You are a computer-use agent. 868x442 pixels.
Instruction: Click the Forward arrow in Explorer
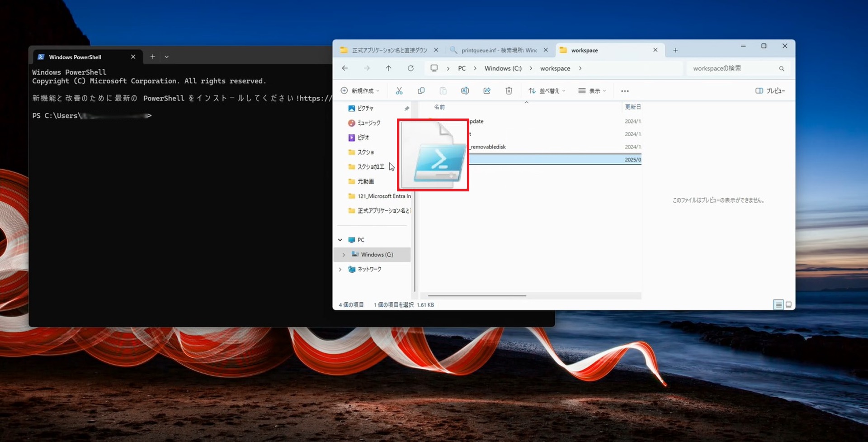[367, 68]
